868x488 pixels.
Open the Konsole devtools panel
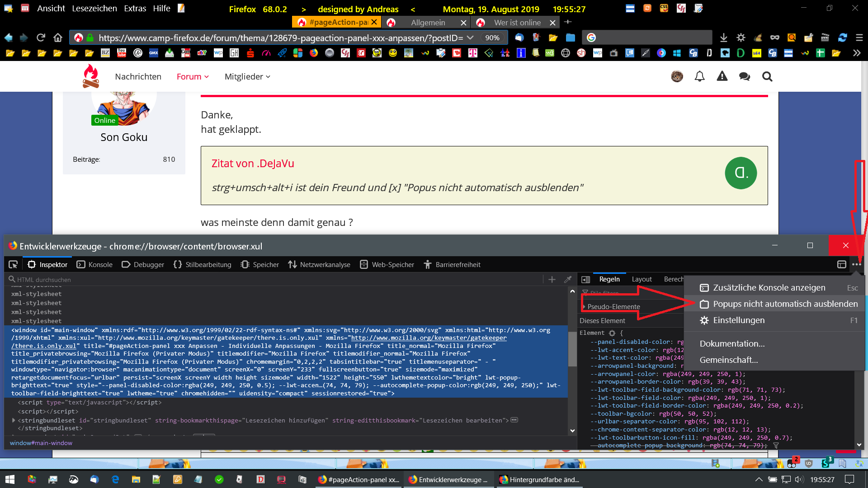click(94, 264)
